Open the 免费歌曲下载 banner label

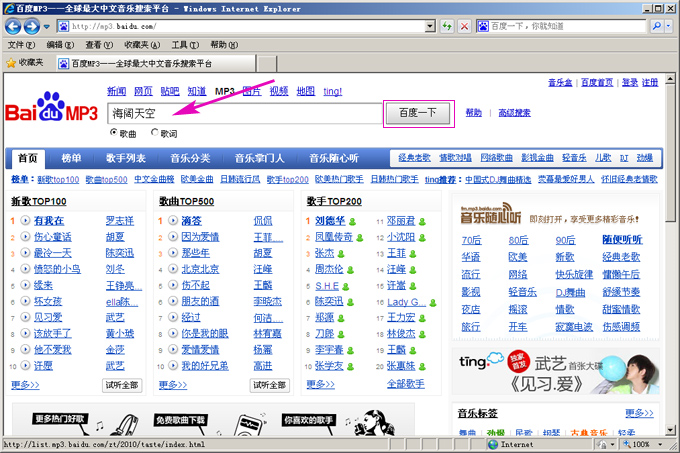tap(181, 420)
